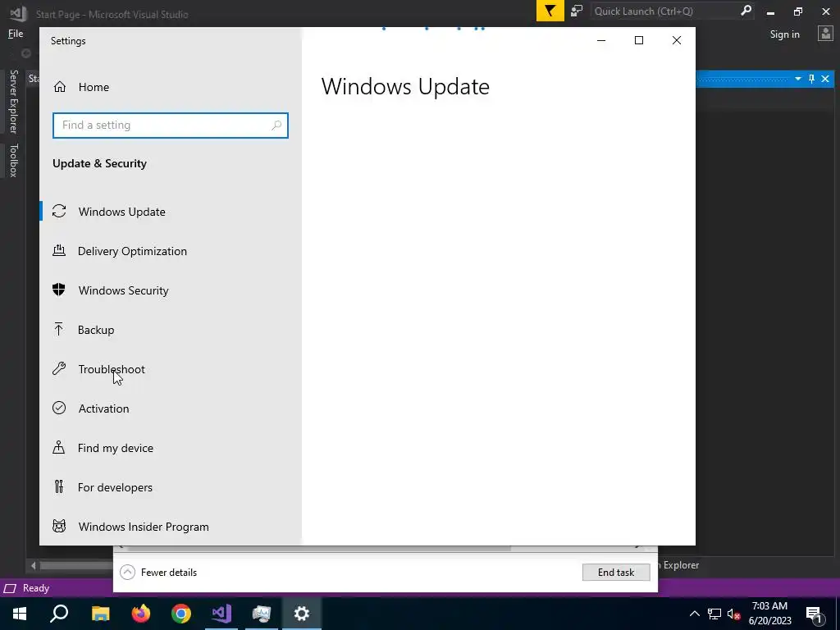Open the Windows Start menu
Screen dimensions: 840x630
[20, 614]
